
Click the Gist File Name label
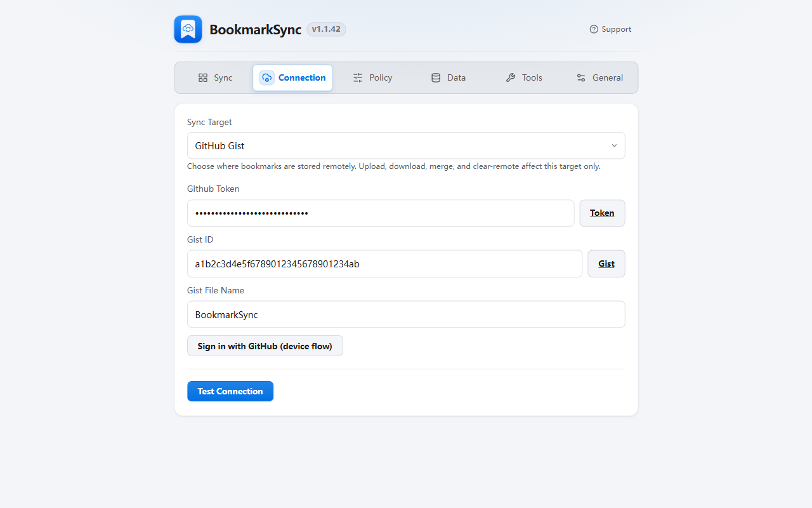[216, 290]
